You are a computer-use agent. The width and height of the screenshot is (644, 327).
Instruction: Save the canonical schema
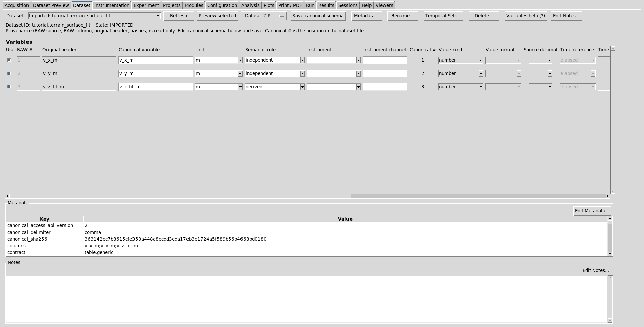tap(318, 16)
